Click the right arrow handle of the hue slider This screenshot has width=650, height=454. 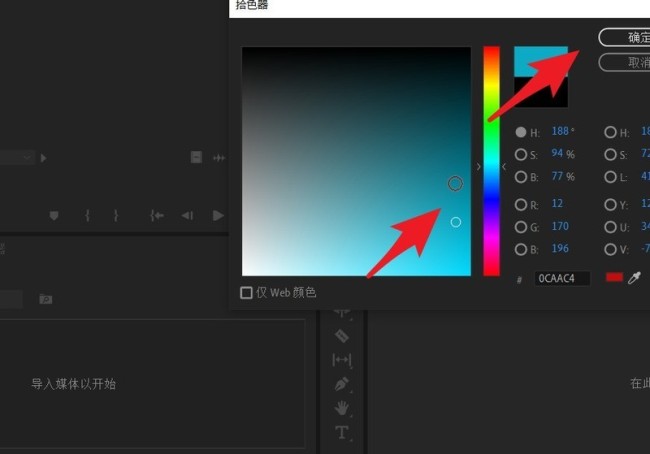coord(504,167)
